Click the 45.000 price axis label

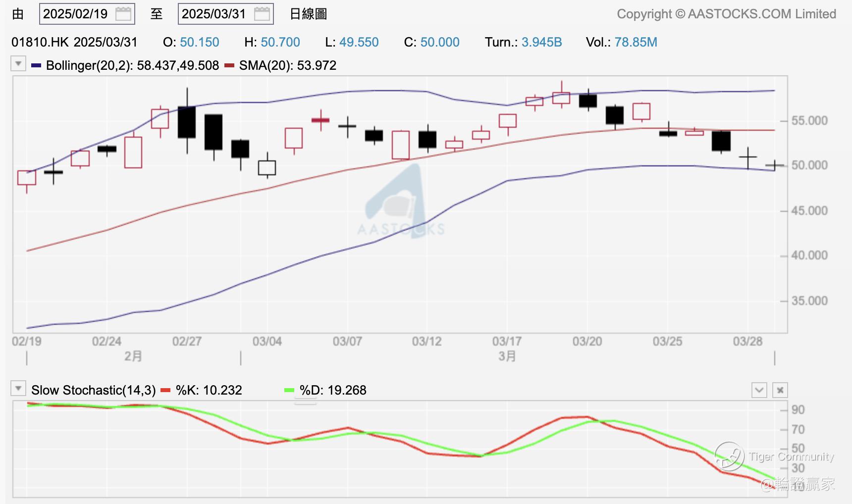pyautogui.click(x=809, y=211)
